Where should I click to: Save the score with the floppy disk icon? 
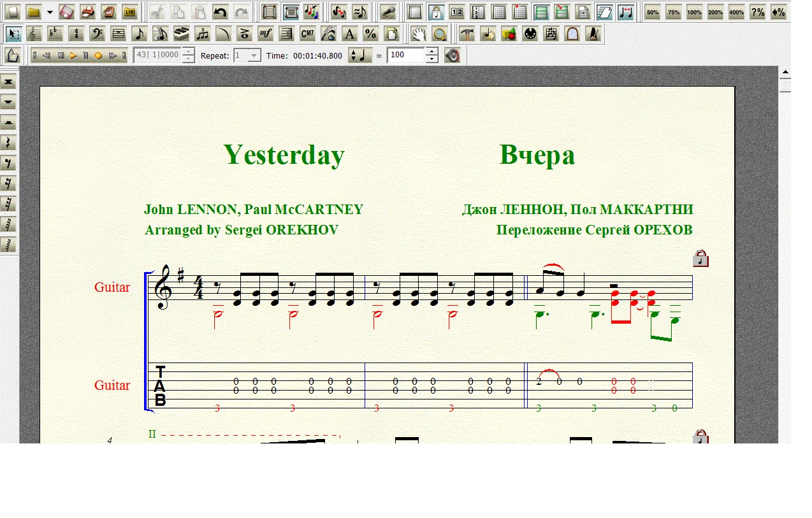67,11
